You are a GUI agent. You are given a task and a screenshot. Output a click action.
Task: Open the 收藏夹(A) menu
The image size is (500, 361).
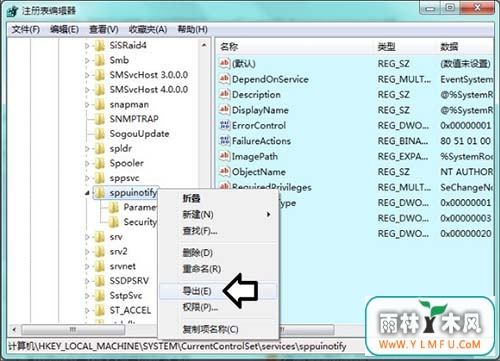point(148,29)
